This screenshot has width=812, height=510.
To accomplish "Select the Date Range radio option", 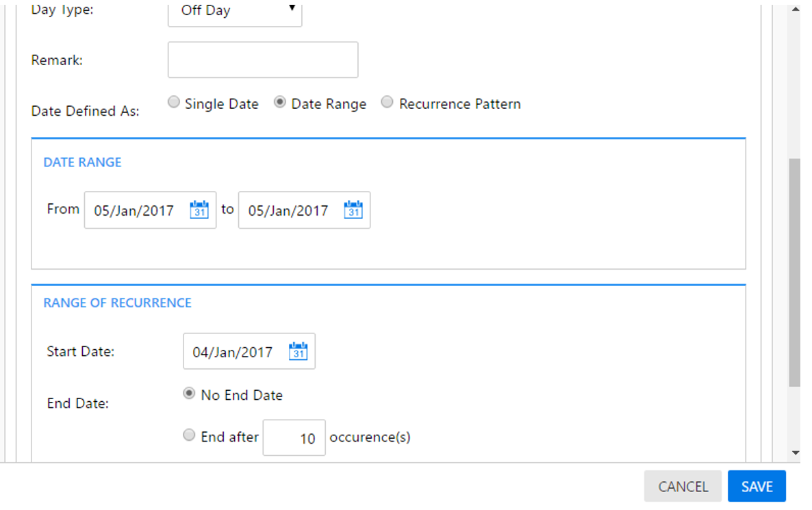I will coord(279,102).
